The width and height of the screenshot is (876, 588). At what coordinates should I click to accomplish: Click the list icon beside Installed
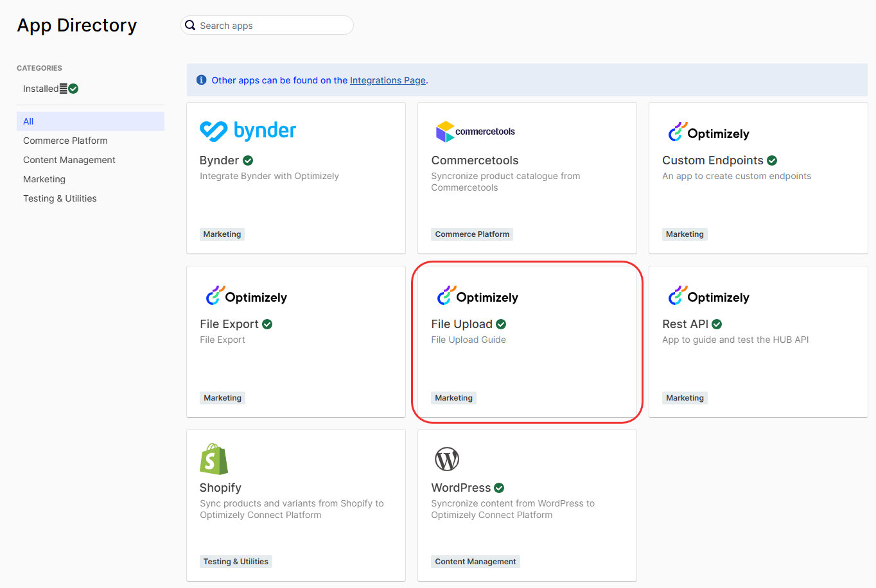pos(64,89)
